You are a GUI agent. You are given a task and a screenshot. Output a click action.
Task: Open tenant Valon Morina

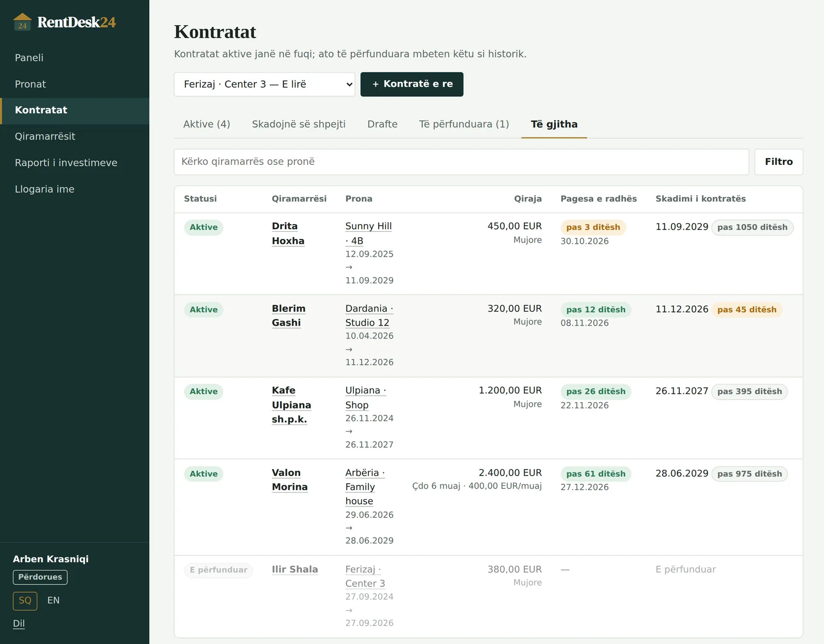pos(289,480)
